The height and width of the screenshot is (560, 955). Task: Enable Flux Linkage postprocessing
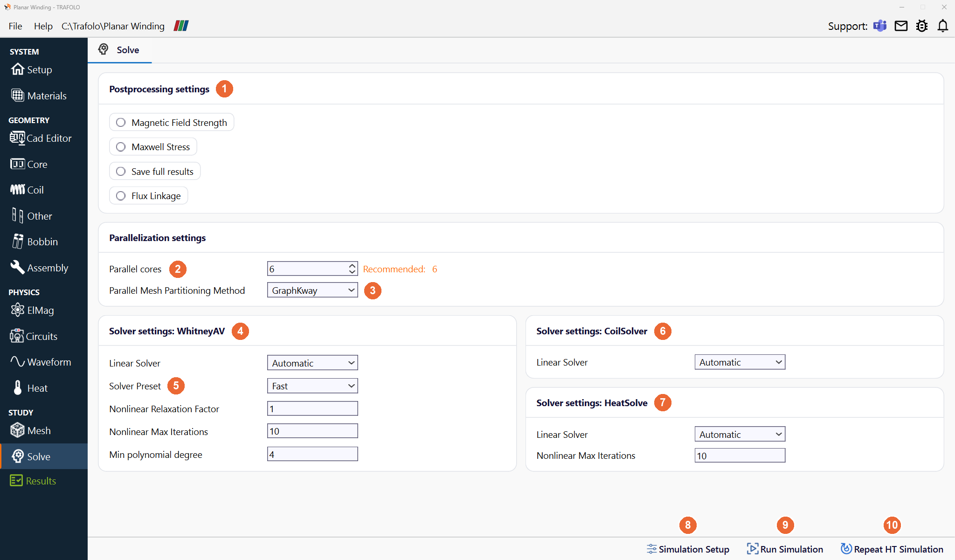(x=148, y=195)
